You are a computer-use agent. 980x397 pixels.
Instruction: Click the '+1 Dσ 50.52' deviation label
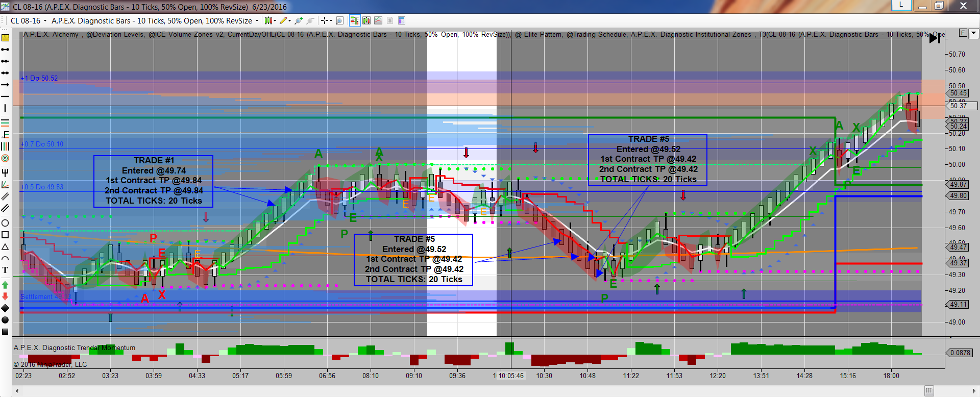(39, 79)
